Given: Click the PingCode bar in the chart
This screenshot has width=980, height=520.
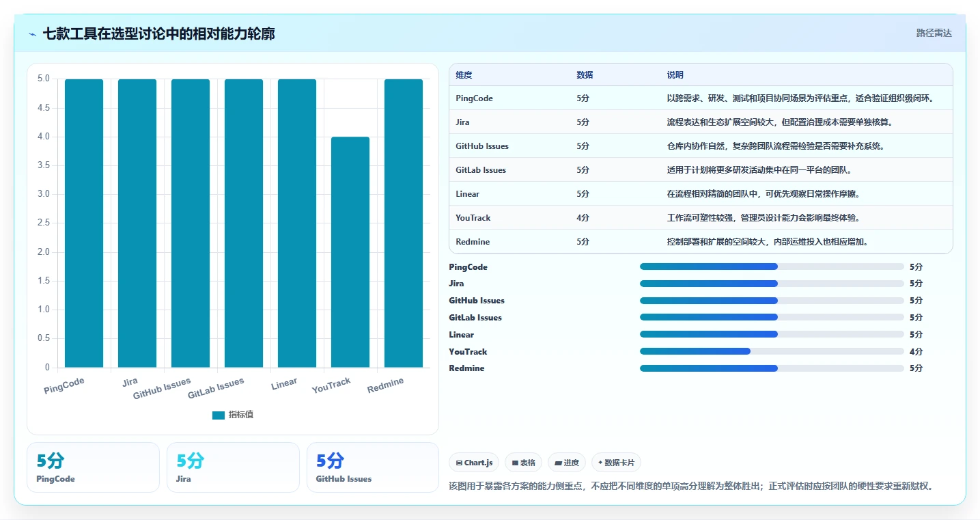Looking at the screenshot, I should tap(84, 223).
